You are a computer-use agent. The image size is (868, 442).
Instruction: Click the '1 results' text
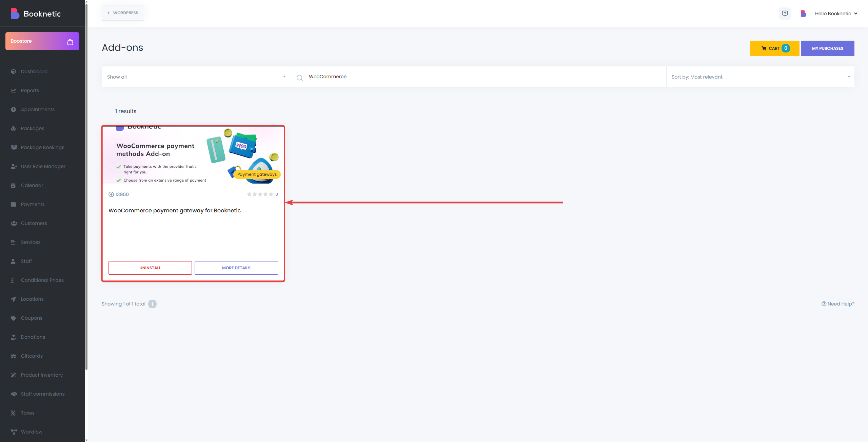[126, 111]
